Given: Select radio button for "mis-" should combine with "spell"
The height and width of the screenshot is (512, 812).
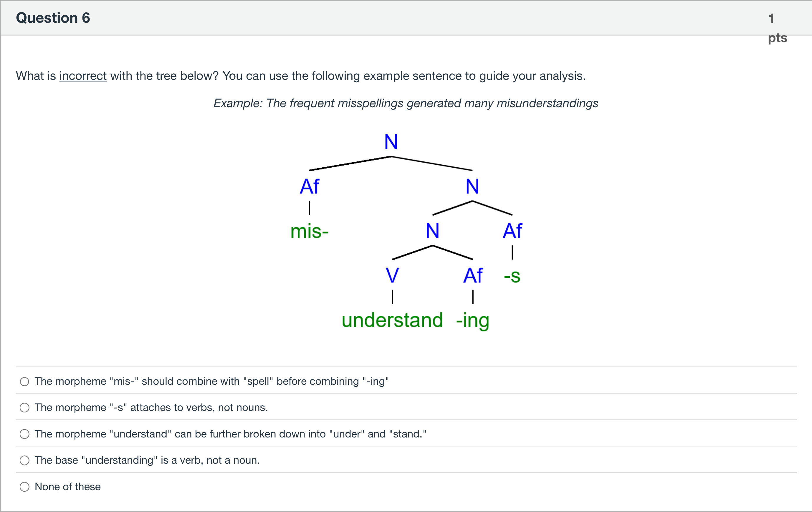Looking at the screenshot, I should coord(24,381).
